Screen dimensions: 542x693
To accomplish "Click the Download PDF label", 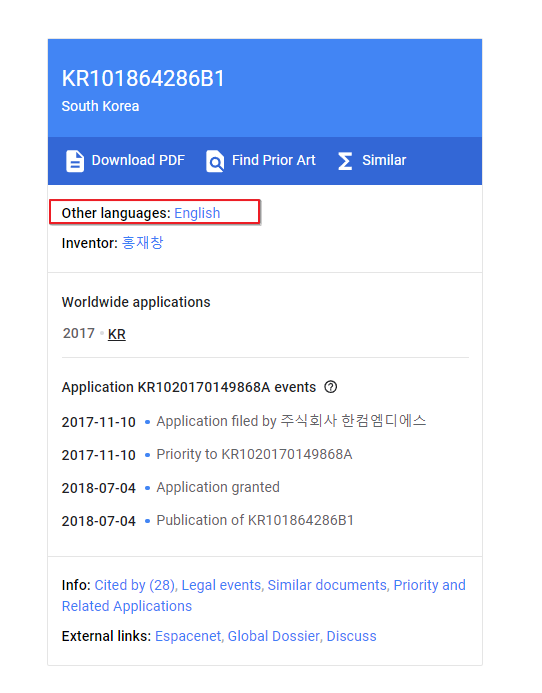I will click(138, 160).
